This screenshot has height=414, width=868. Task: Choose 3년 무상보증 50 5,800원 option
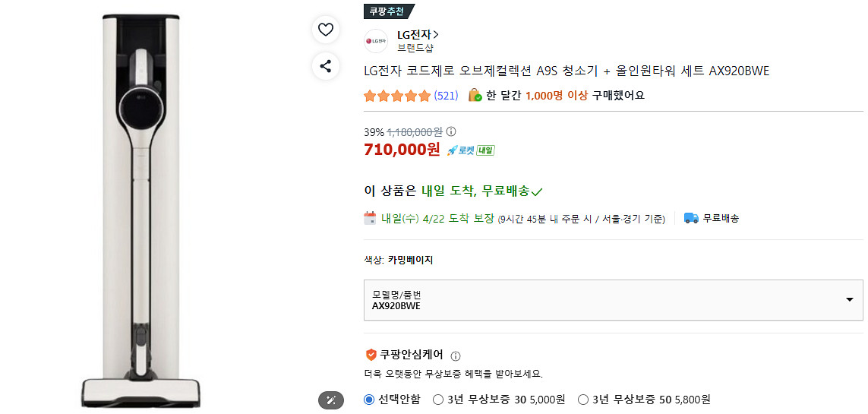[583, 400]
